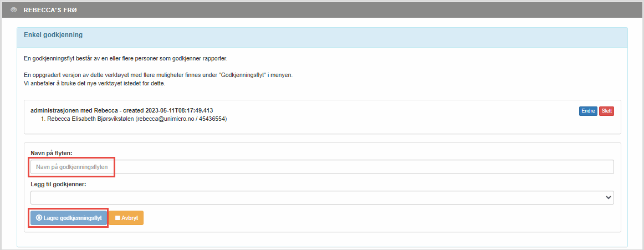Click the Navn på flyten label
The height and width of the screenshot is (250, 644).
[52, 153]
